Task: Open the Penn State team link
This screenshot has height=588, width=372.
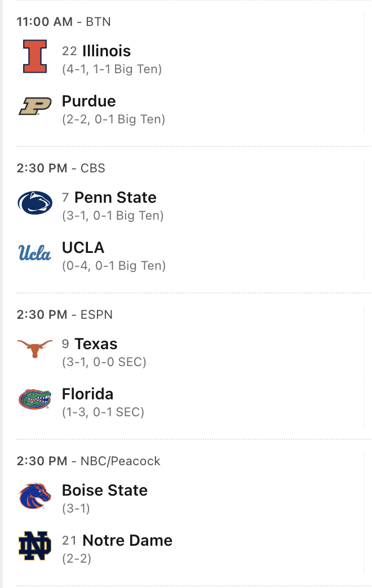Action: click(x=115, y=198)
